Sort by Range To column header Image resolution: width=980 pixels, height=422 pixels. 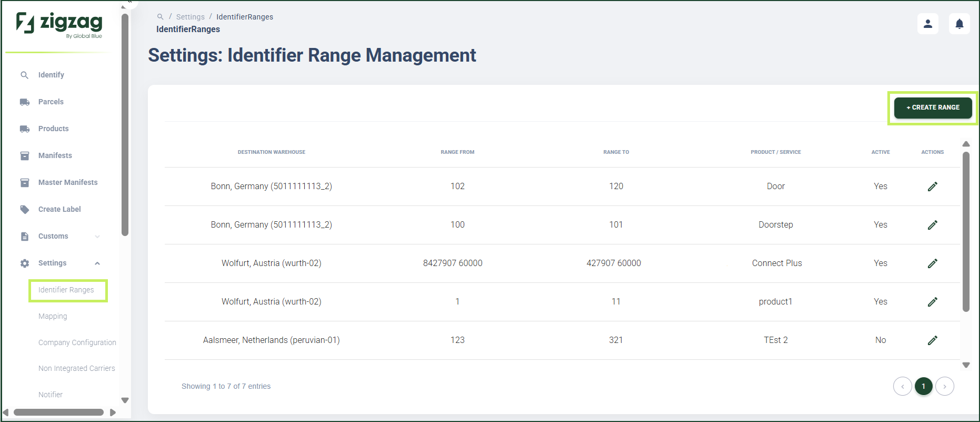pyautogui.click(x=616, y=152)
